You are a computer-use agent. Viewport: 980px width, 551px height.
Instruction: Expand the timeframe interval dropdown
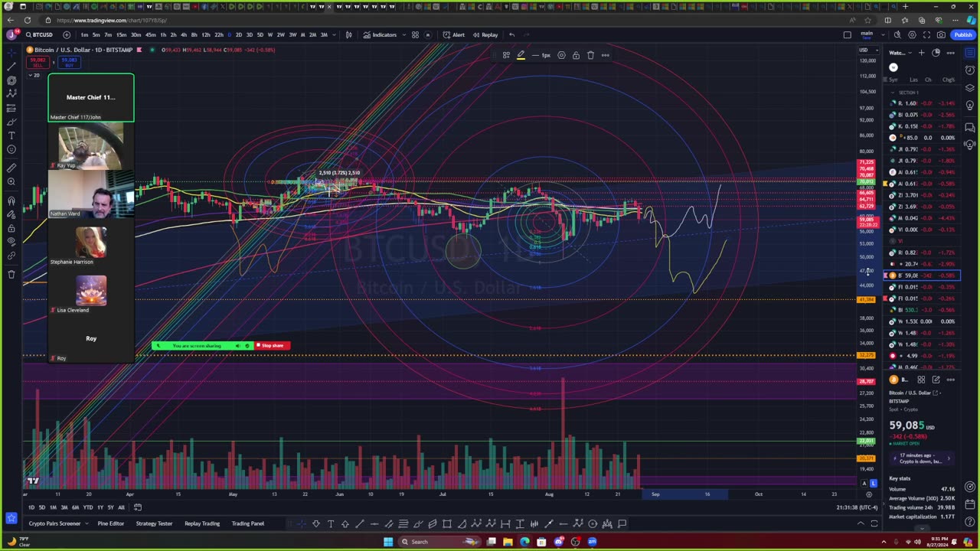pyautogui.click(x=335, y=34)
